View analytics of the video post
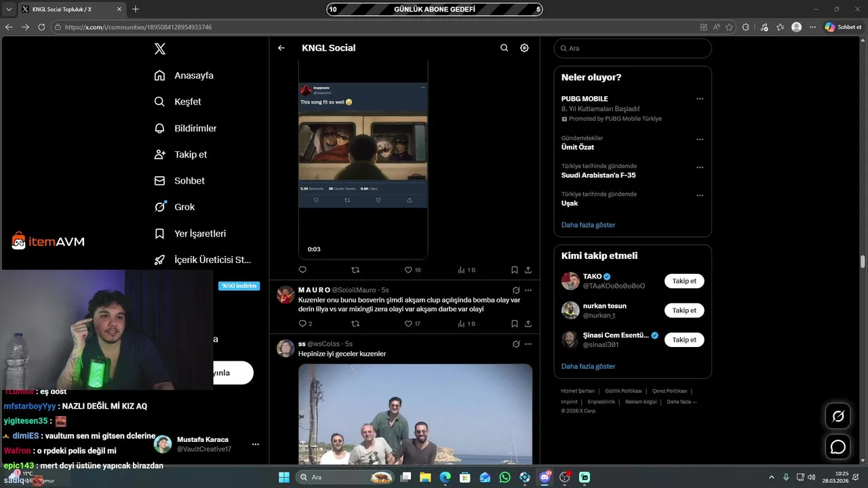 467,270
